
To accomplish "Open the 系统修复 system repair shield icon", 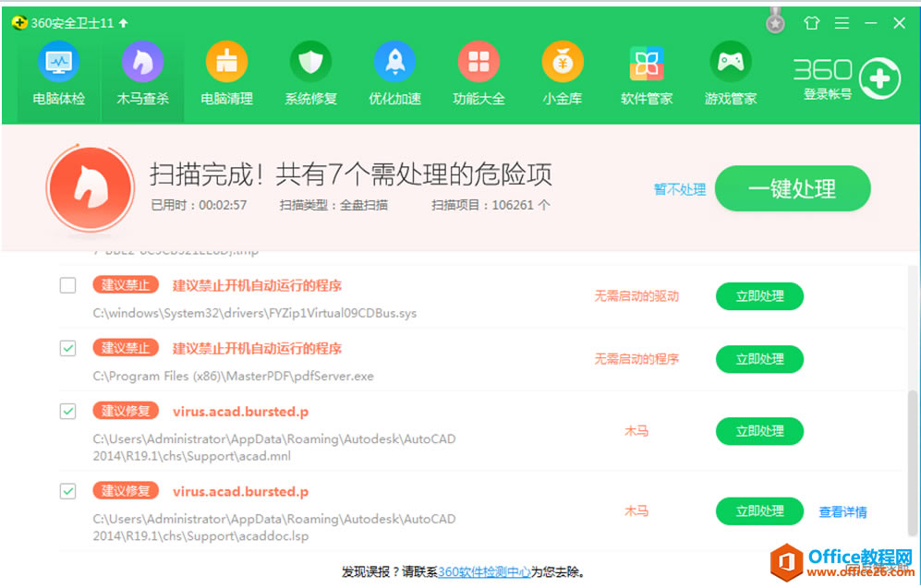I will point(310,62).
